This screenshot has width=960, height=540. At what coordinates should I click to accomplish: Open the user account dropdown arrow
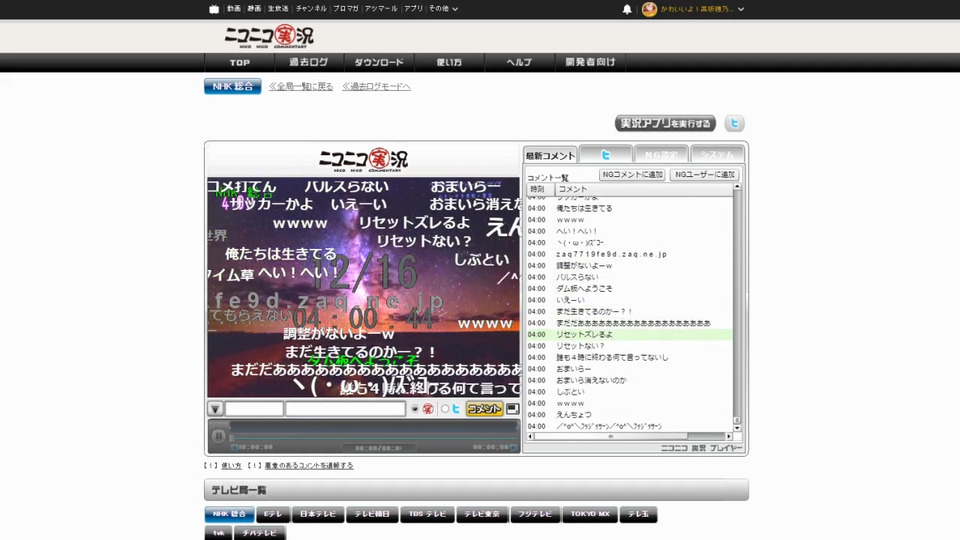tap(741, 9)
